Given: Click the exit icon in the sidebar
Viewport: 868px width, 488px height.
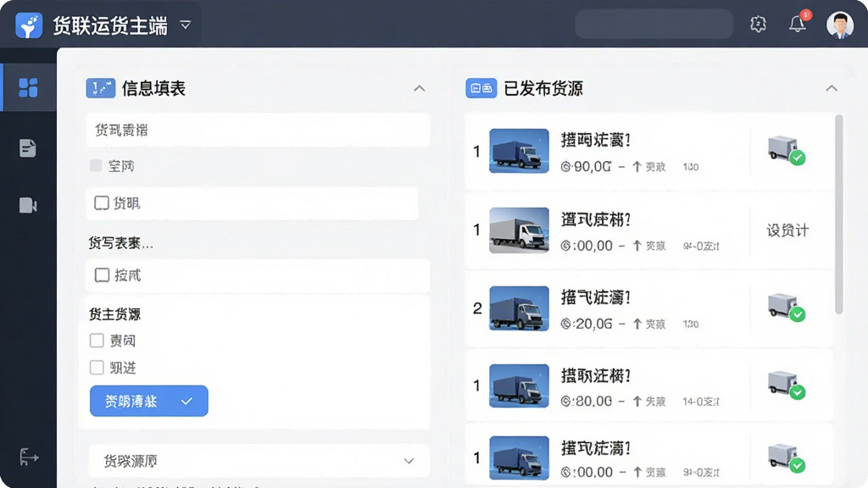Looking at the screenshot, I should (29, 457).
